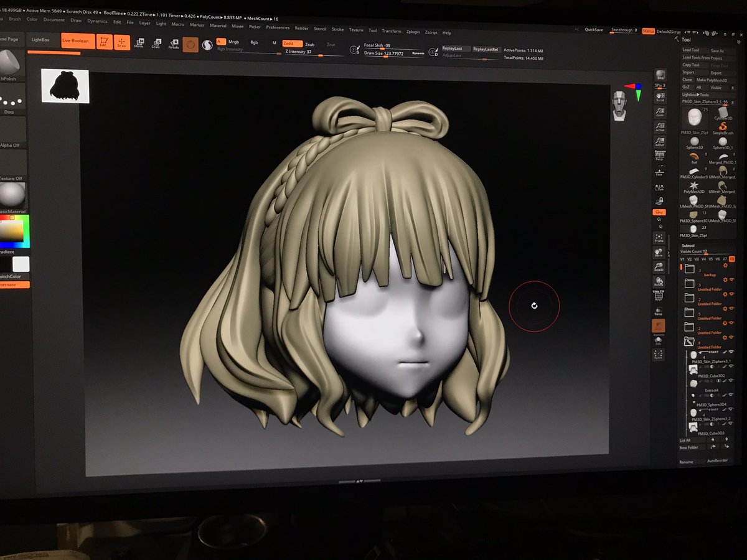This screenshot has width=747, height=560.
Task: Click the AAHalf view icon
Action: pos(660,142)
